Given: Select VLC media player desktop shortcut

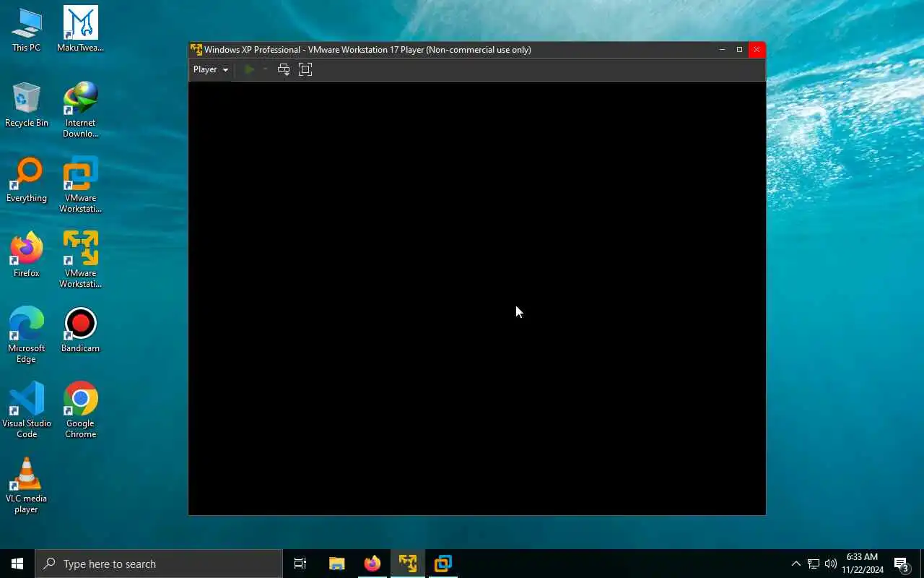Looking at the screenshot, I should [x=27, y=486].
